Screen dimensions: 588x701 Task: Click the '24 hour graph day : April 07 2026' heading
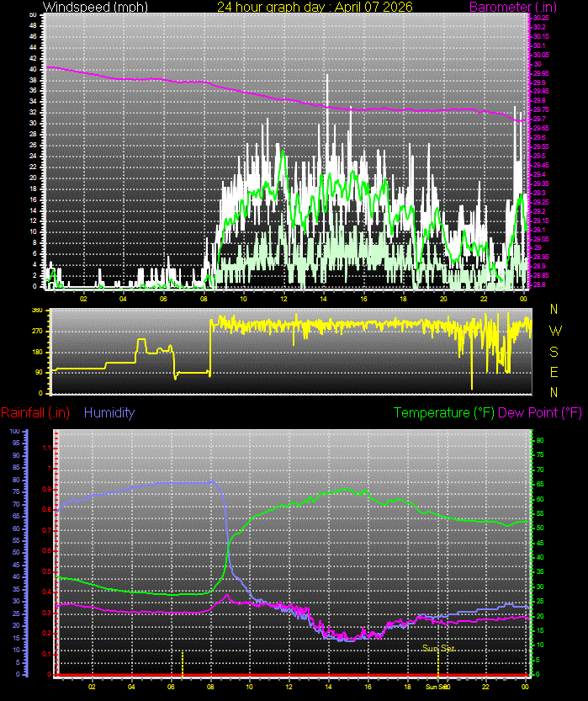[315, 7]
